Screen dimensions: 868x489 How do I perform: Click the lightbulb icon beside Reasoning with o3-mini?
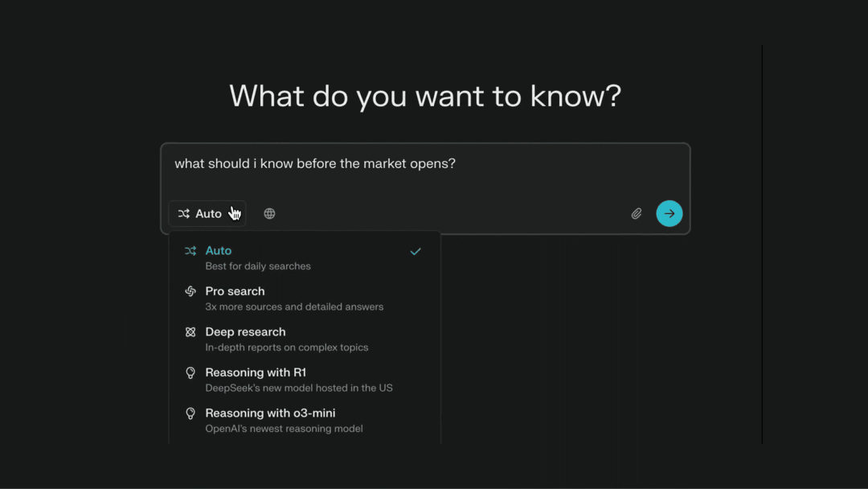[x=190, y=413]
